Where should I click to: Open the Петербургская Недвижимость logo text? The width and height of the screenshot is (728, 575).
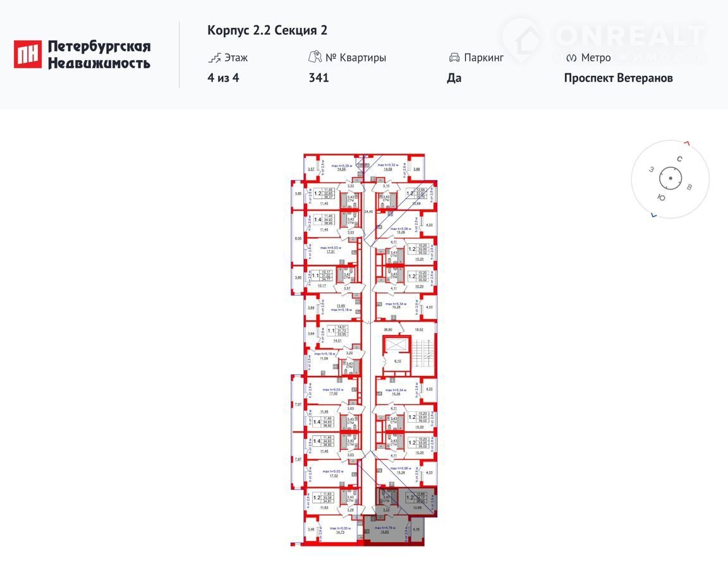pos(99,54)
